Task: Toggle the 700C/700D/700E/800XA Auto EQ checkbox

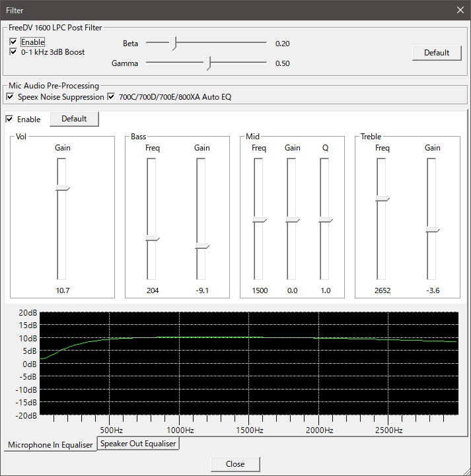Action: (111, 97)
